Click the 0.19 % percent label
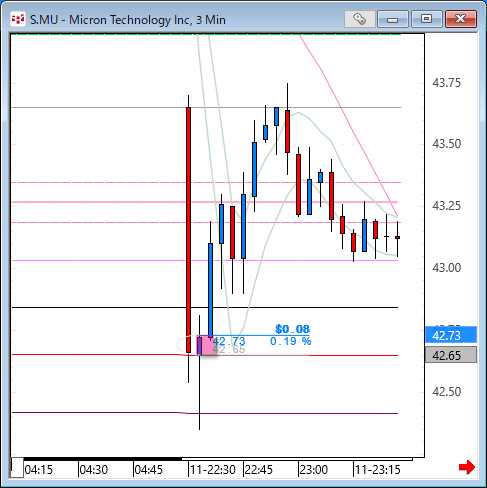This screenshot has height=488, width=487. tap(290, 341)
